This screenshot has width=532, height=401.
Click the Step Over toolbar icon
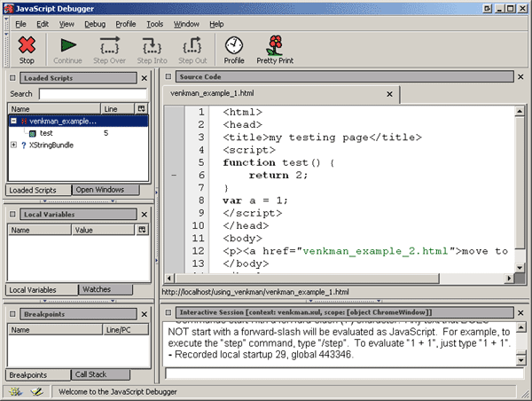coord(110,45)
